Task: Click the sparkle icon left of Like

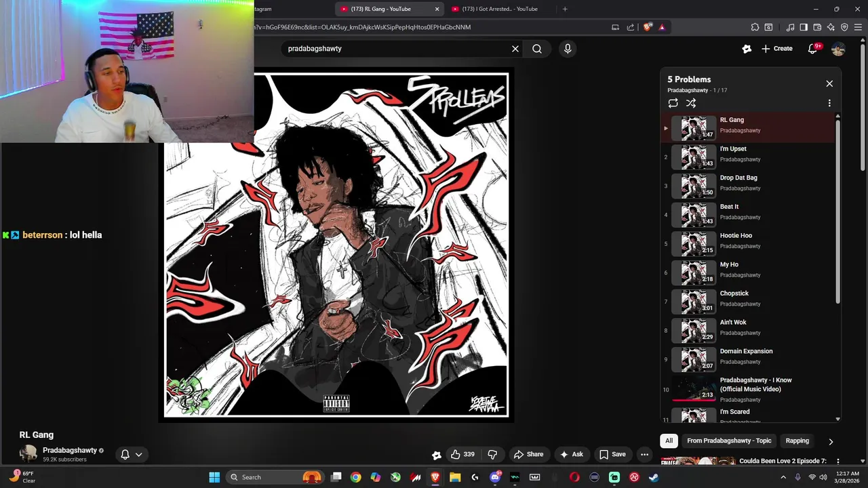Action: coord(437,455)
